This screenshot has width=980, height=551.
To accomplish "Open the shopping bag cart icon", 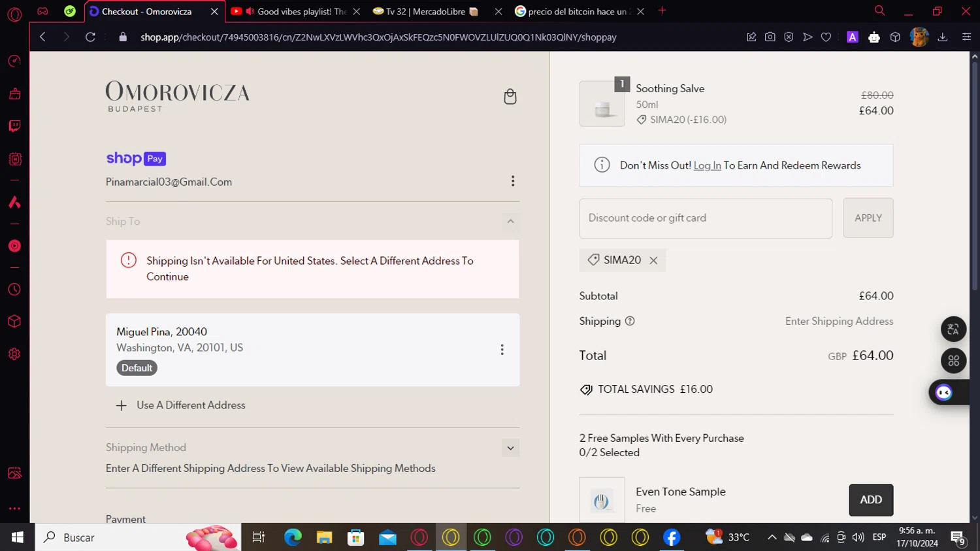I will pos(510,97).
